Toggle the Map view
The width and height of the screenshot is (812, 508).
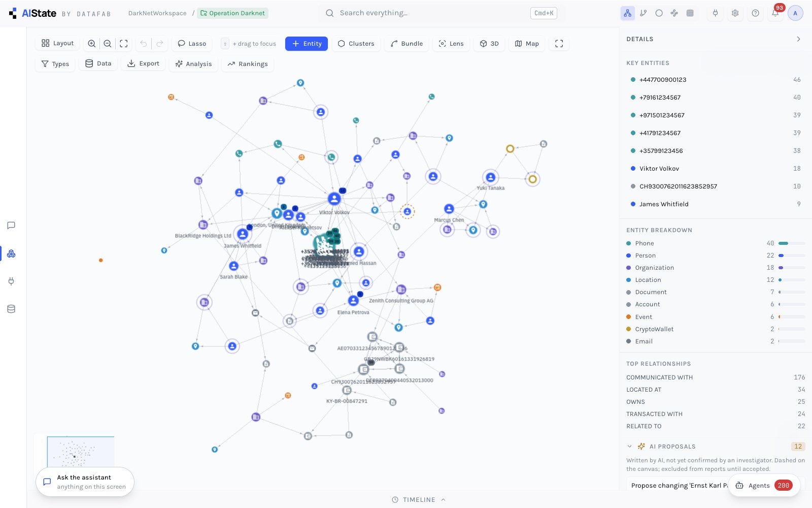click(527, 44)
